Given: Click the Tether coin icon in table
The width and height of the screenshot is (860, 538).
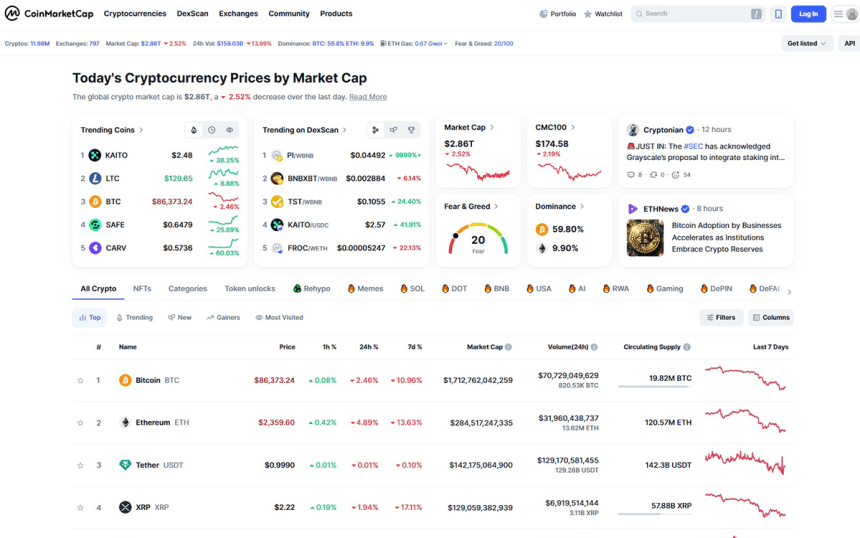Looking at the screenshot, I should point(125,465).
